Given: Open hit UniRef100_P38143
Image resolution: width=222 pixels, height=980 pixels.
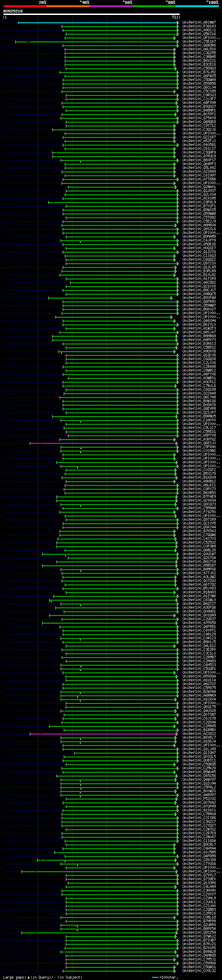Looking at the screenshot, I should 199,26.
